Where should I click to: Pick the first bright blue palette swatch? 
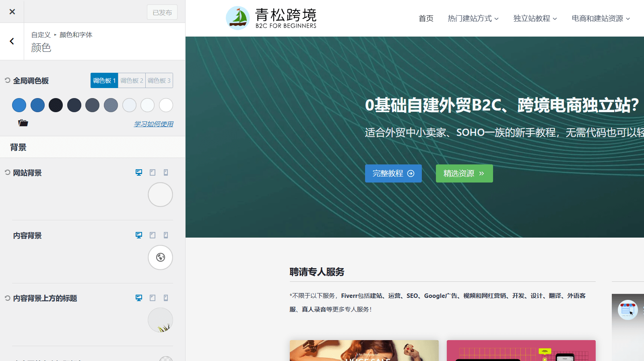pos(19,105)
